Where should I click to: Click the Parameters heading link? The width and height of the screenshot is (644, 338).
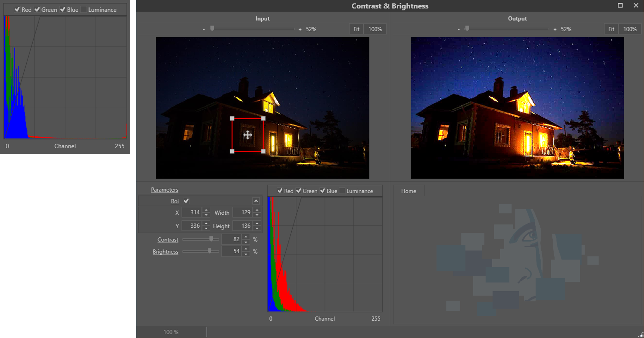coord(164,190)
